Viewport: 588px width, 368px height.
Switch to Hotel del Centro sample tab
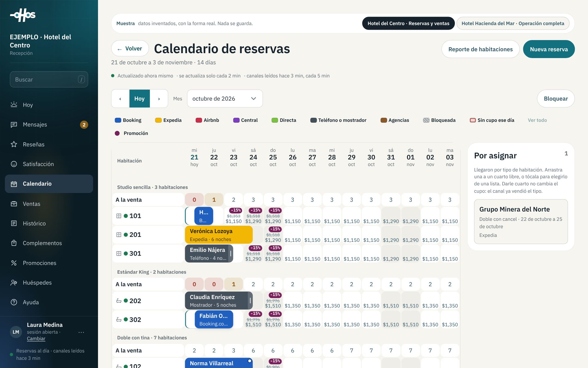[x=408, y=23]
